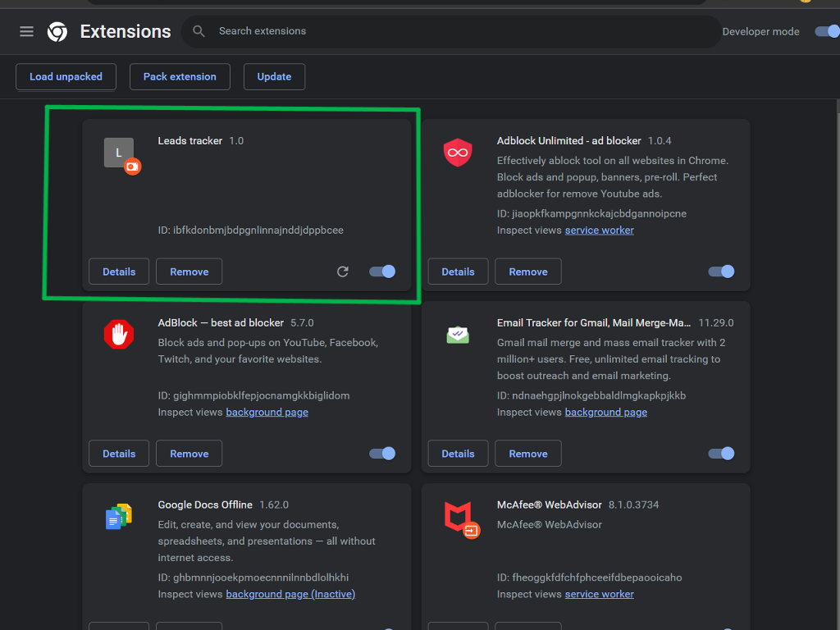This screenshot has width=840, height=630.
Task: Remove AdBlock best ad blocker
Action: click(189, 454)
